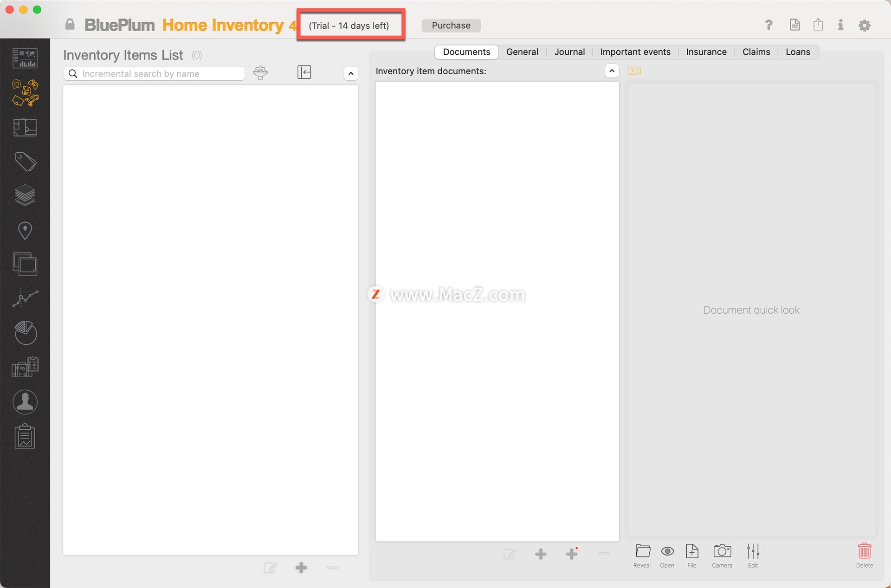This screenshot has width=891, height=588.
Task: Open the person contacts sidebar icon
Action: click(x=25, y=402)
